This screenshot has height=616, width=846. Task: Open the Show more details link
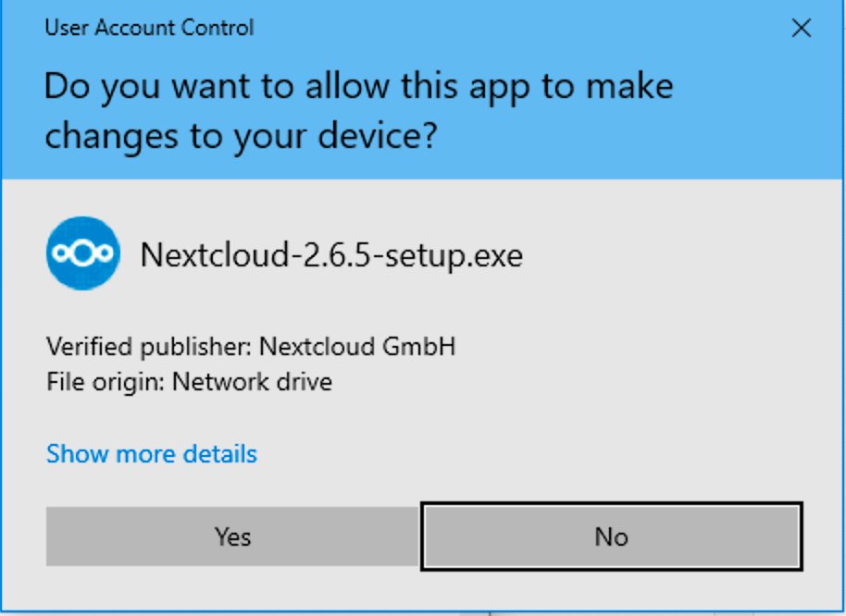[152, 454]
